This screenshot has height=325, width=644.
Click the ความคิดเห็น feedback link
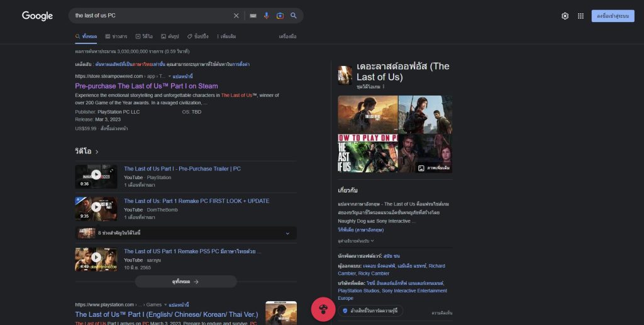(x=442, y=313)
